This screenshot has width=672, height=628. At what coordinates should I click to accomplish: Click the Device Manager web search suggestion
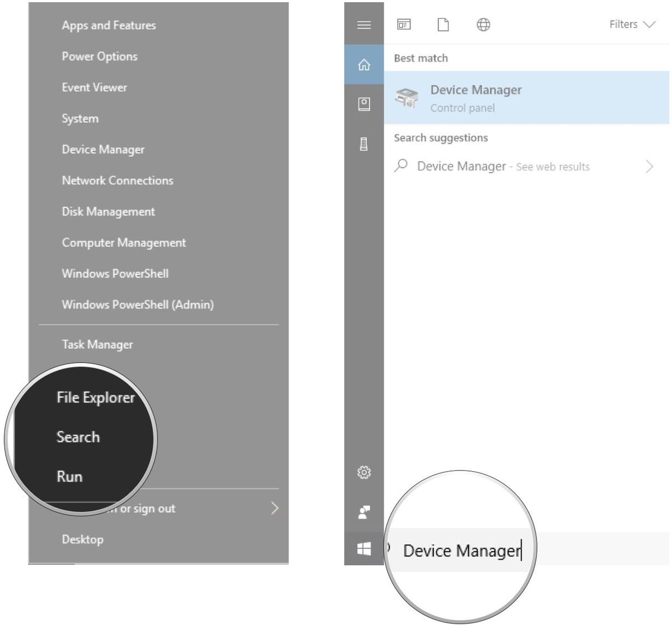(x=461, y=166)
